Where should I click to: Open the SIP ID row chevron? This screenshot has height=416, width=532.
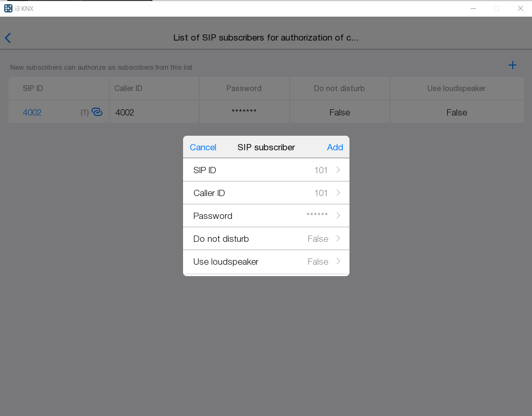[x=338, y=170]
